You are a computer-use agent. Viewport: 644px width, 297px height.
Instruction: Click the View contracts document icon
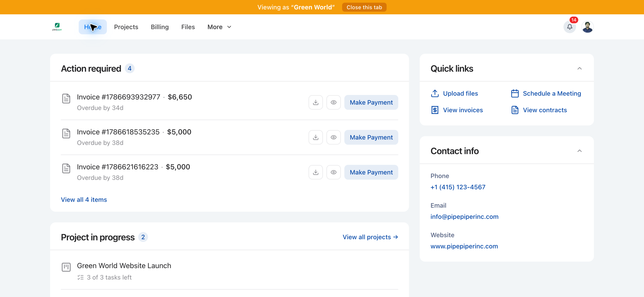515,110
